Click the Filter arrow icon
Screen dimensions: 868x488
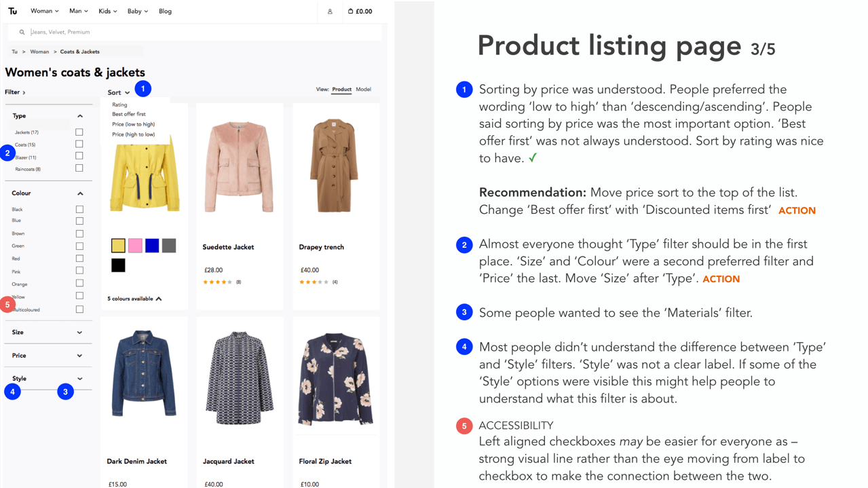24,92
